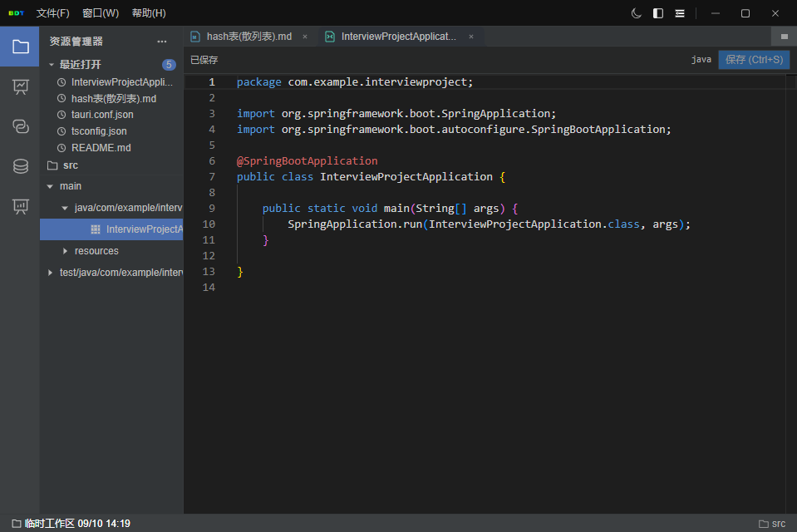Close the hash表(散列表).md tab

(305, 37)
